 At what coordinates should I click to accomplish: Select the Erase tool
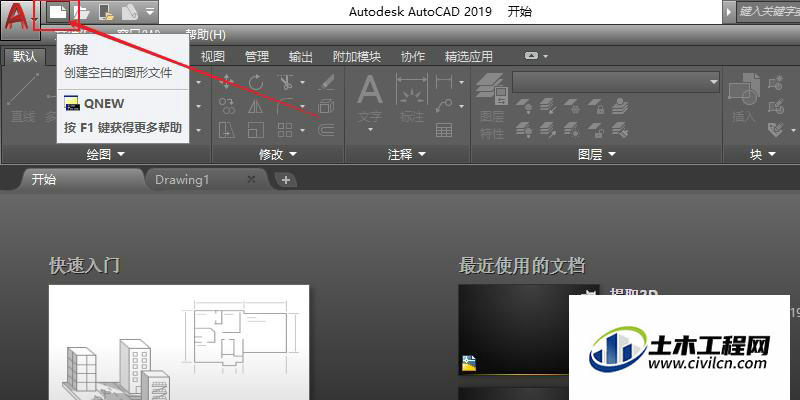tap(326, 82)
